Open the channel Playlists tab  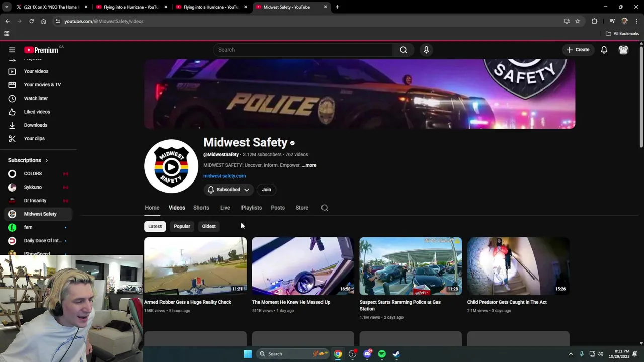[252, 208]
